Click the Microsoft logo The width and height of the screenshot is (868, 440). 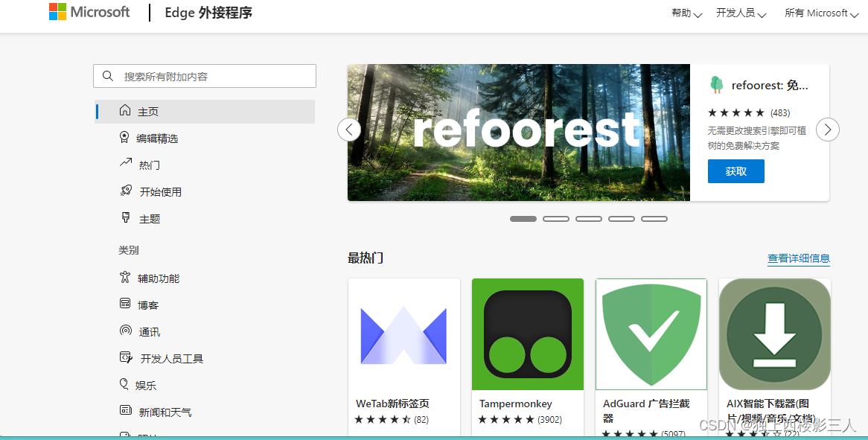pos(89,12)
